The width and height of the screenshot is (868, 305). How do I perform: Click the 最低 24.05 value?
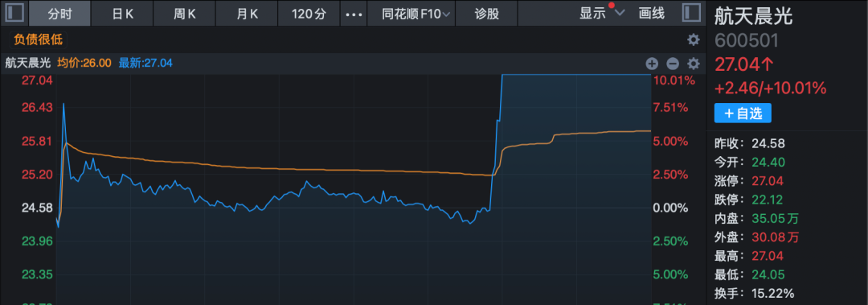[x=768, y=274]
